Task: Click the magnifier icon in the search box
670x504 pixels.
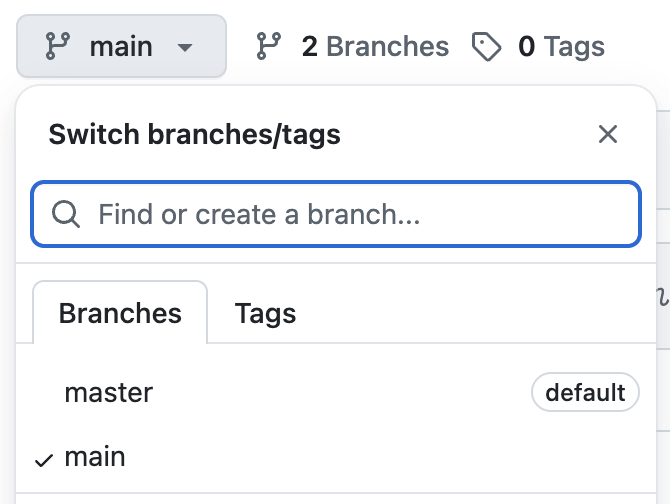Action: (x=66, y=214)
